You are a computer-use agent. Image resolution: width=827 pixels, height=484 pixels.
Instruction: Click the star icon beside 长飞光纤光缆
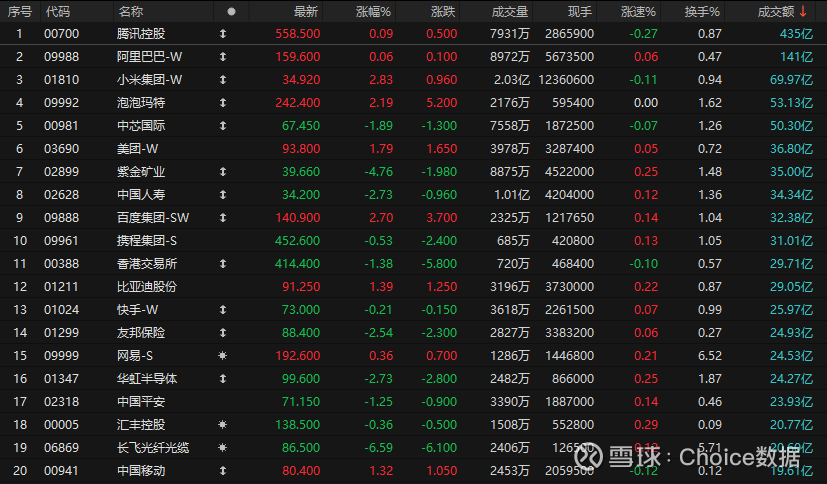pos(223,448)
